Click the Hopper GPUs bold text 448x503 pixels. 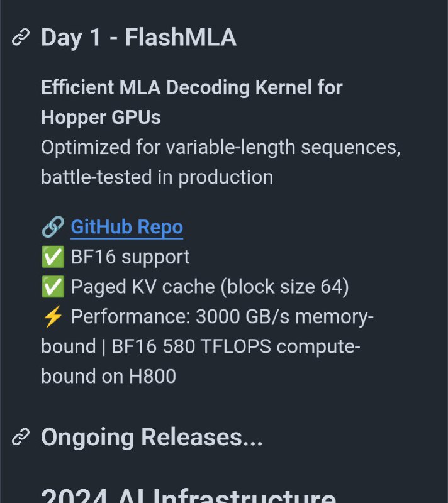coord(101,117)
